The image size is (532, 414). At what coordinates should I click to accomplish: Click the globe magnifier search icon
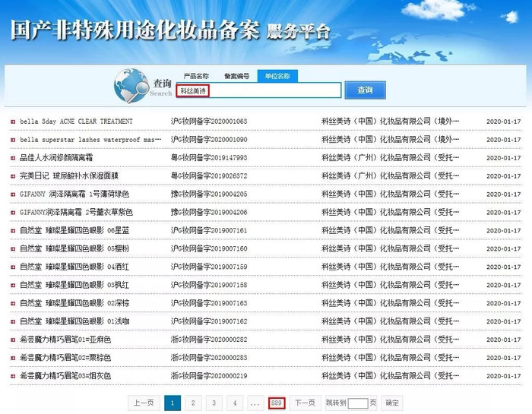click(131, 85)
